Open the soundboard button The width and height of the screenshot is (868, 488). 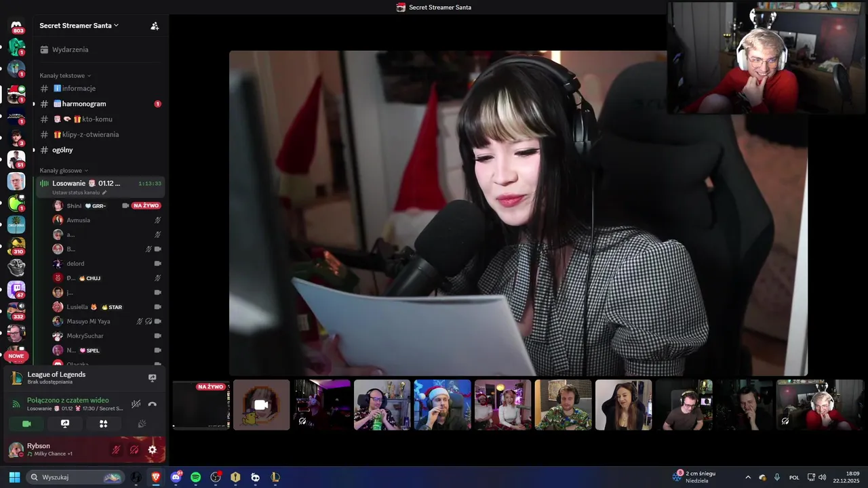pyautogui.click(x=142, y=424)
